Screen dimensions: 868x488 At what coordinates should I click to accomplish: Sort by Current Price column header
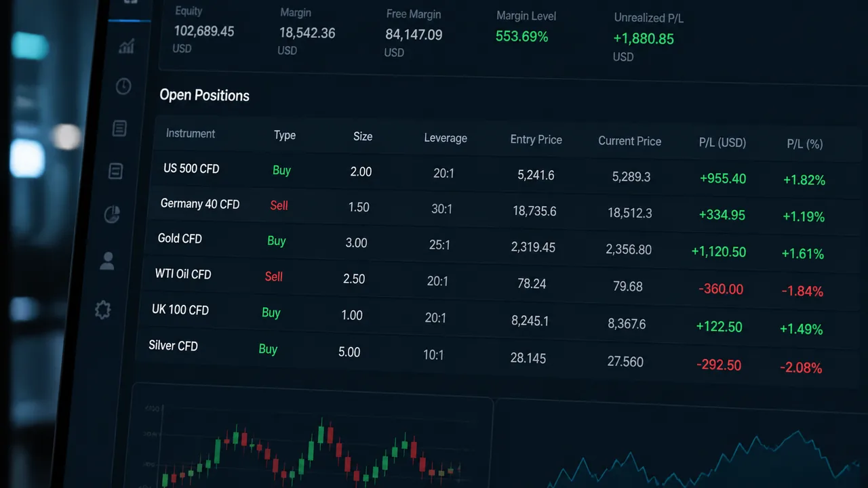click(x=630, y=141)
